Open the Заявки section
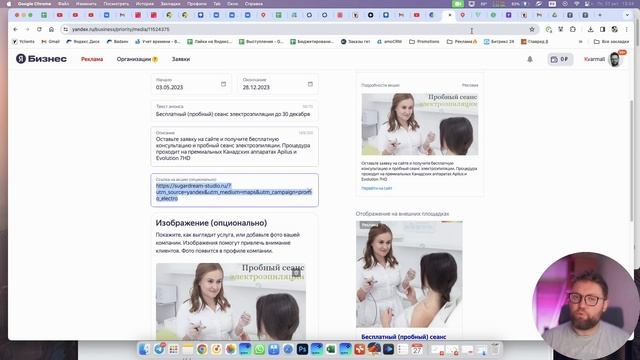Viewport: 640px width, 360px height. click(x=181, y=59)
